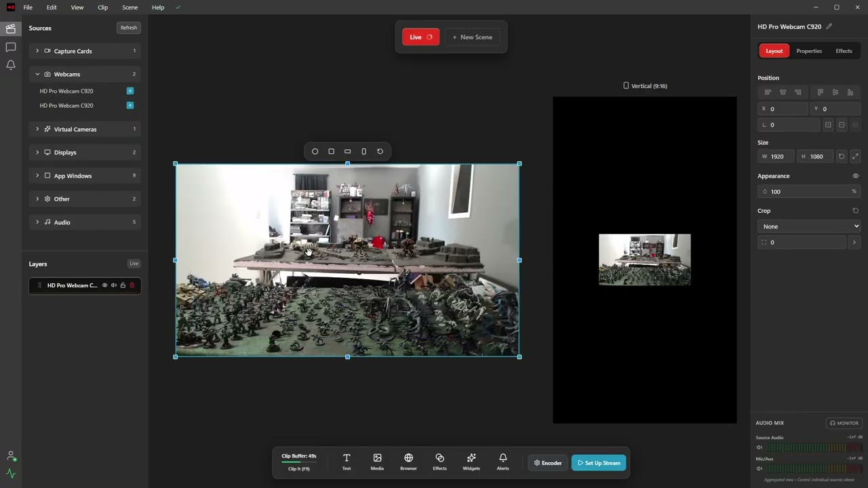The height and width of the screenshot is (488, 868).
Task: Toggle lock on HD Pro Webcam layer
Action: coord(123,285)
